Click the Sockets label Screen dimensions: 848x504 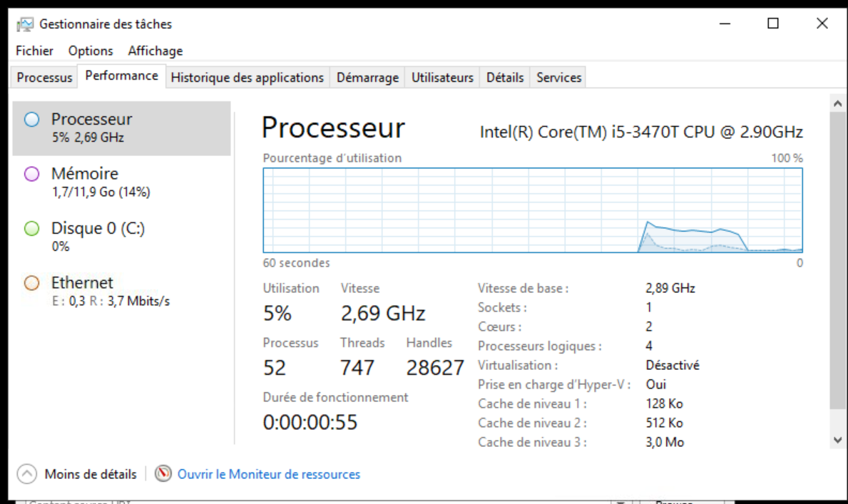tap(502, 308)
